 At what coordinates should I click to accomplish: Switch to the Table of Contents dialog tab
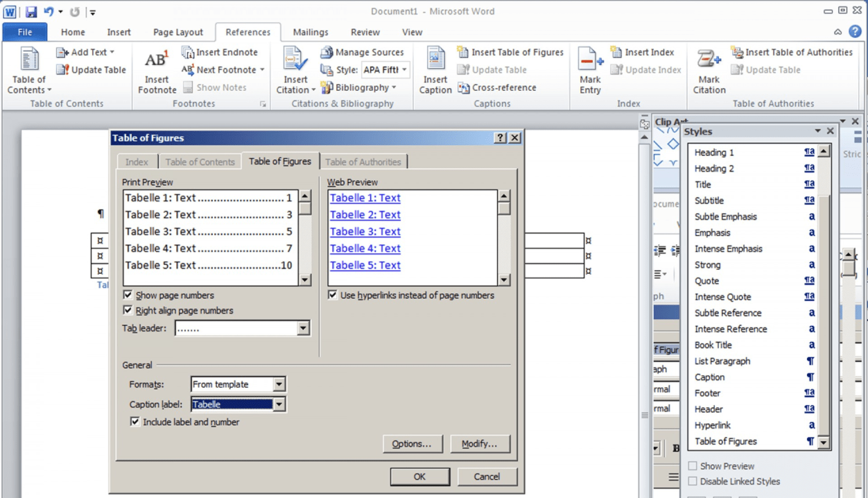pos(199,161)
